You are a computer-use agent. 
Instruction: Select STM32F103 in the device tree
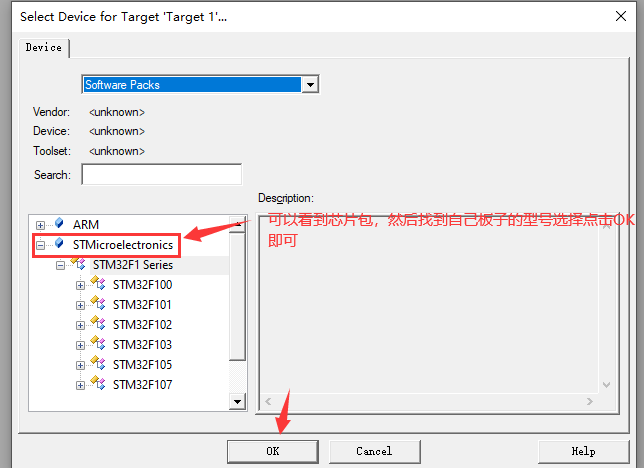(x=142, y=345)
